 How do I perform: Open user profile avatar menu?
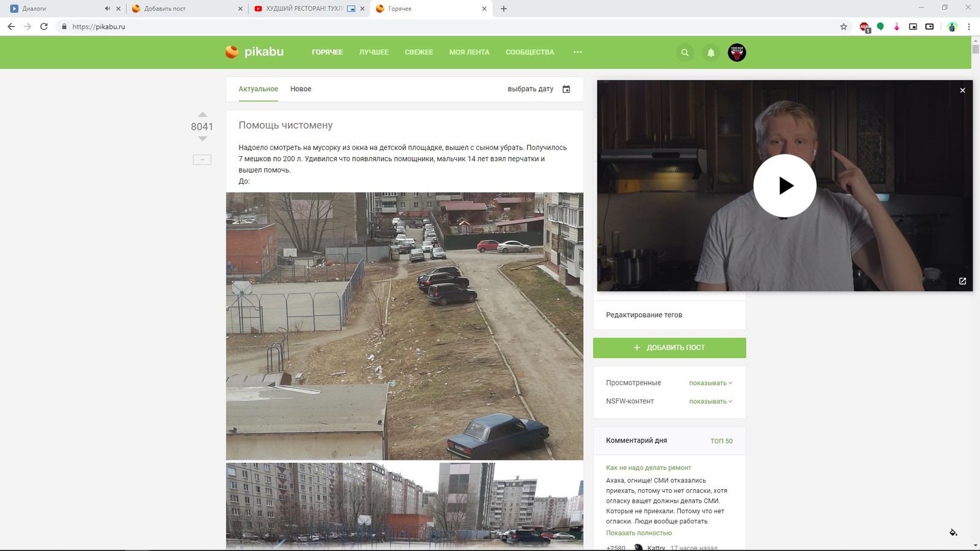(737, 53)
